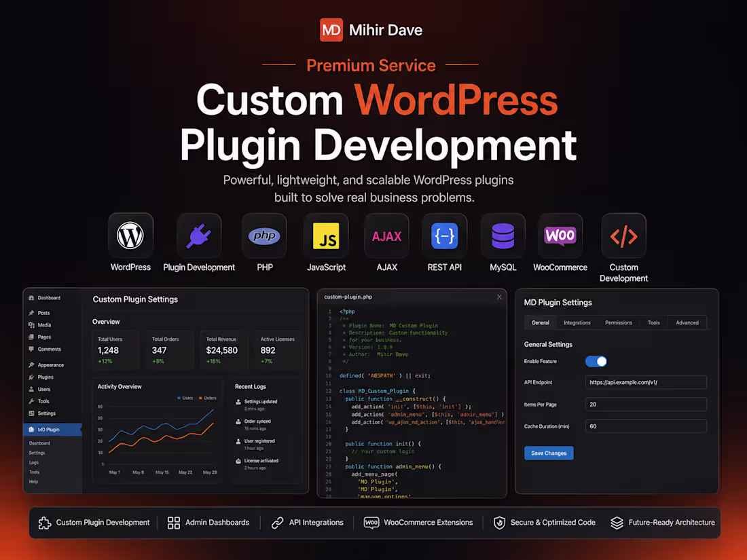Click the Total Orders value 347
Viewport: 747px width, 560px height.
tap(159, 350)
